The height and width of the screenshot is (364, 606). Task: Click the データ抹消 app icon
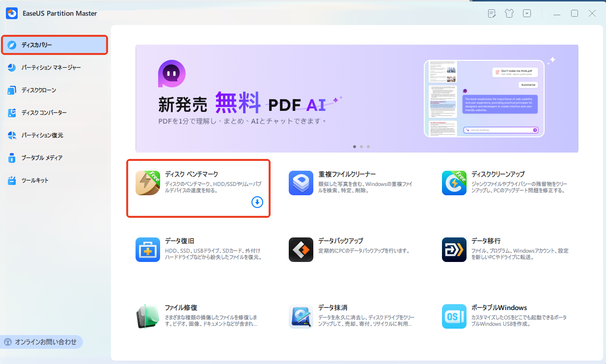coord(301,316)
